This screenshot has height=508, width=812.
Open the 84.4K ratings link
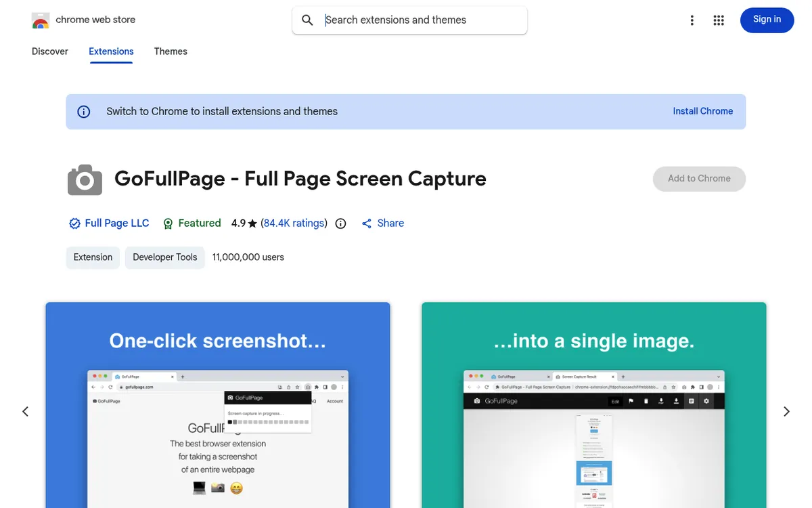294,224
